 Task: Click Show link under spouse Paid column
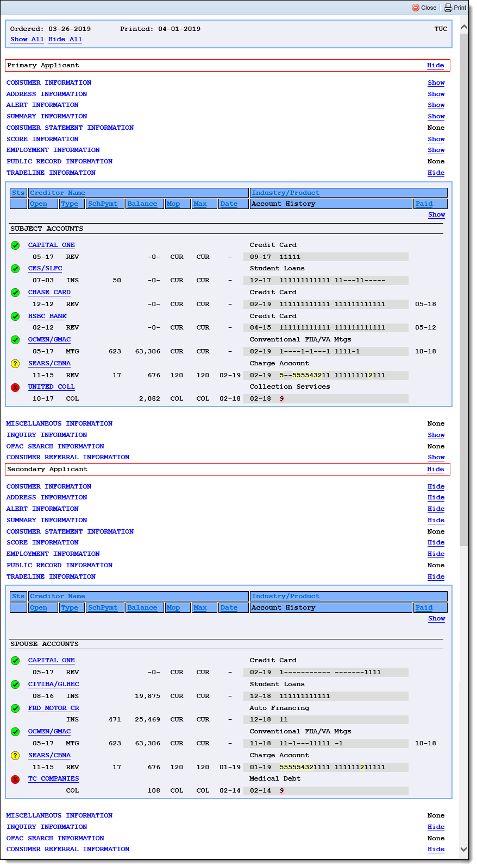tap(437, 618)
